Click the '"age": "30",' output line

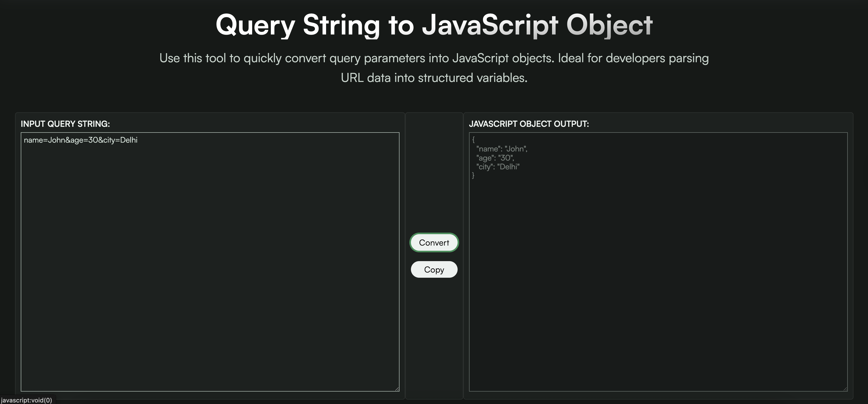(495, 158)
